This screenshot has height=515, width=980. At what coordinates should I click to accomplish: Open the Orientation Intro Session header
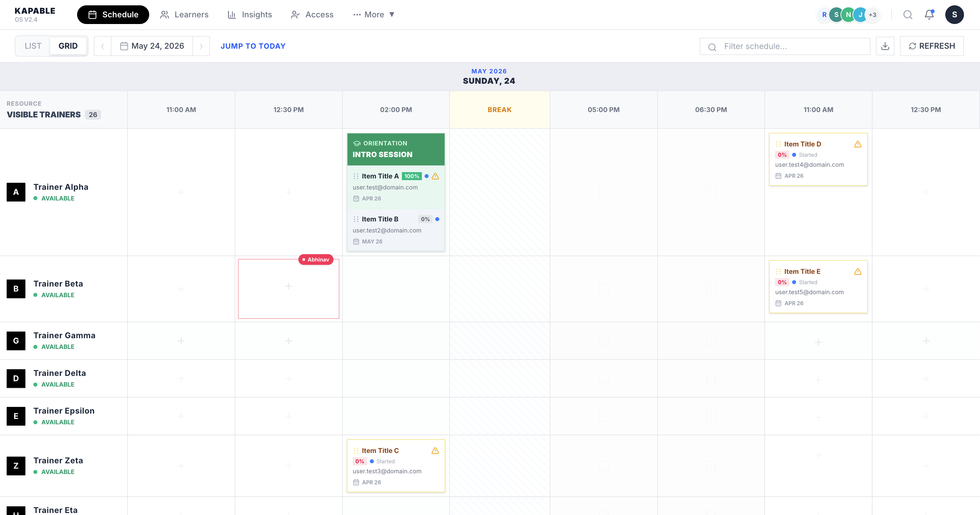tap(396, 149)
